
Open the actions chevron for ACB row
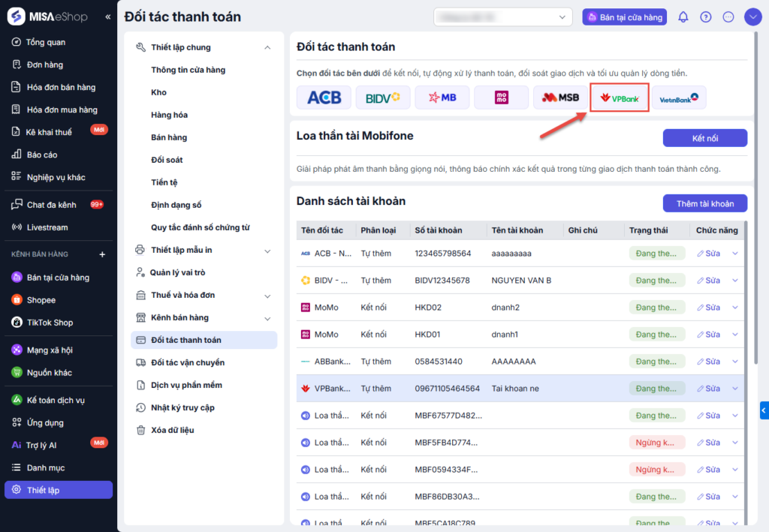(x=735, y=254)
